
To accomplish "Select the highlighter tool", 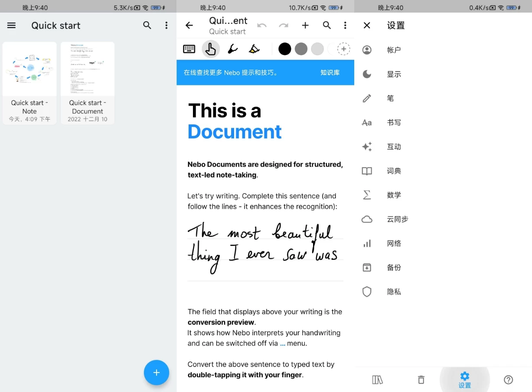I will coord(254,49).
